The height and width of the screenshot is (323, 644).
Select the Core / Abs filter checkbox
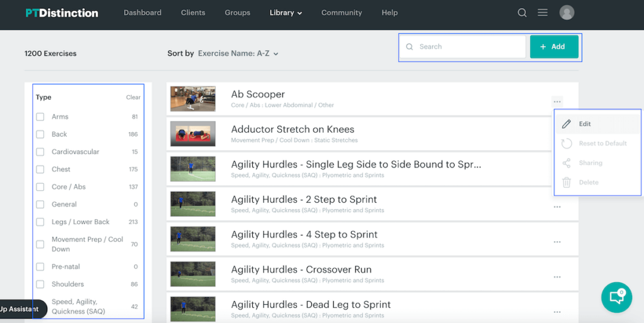40,187
